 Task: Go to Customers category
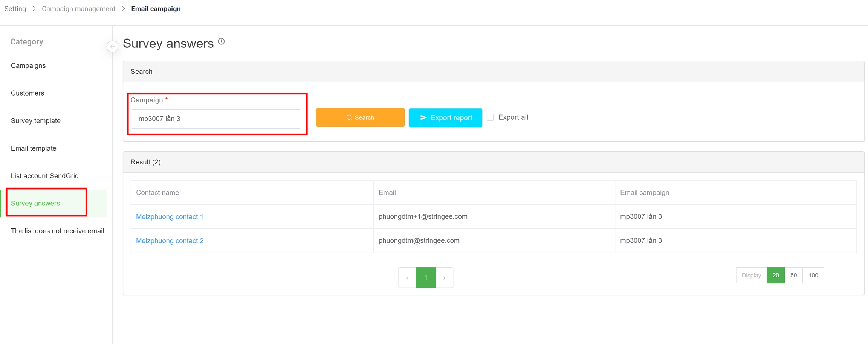tap(28, 93)
